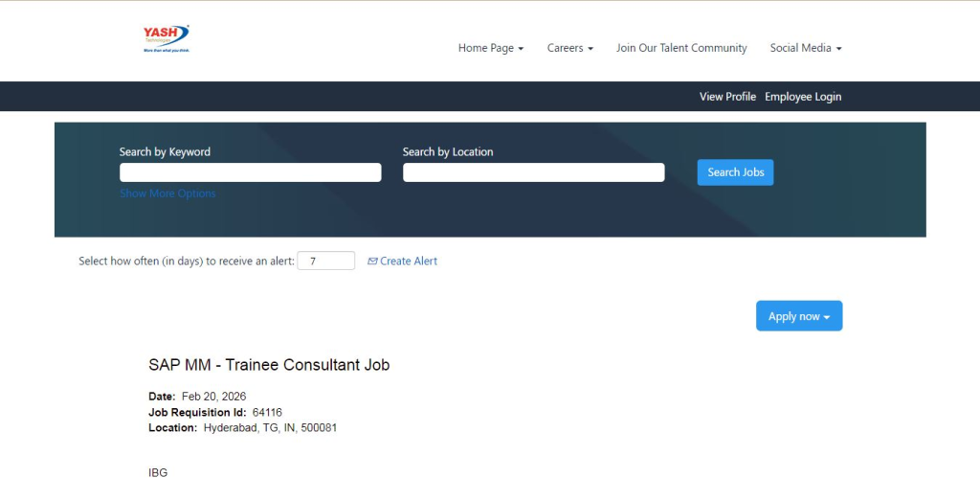Click the Search by Keyword label

pyautogui.click(x=165, y=152)
